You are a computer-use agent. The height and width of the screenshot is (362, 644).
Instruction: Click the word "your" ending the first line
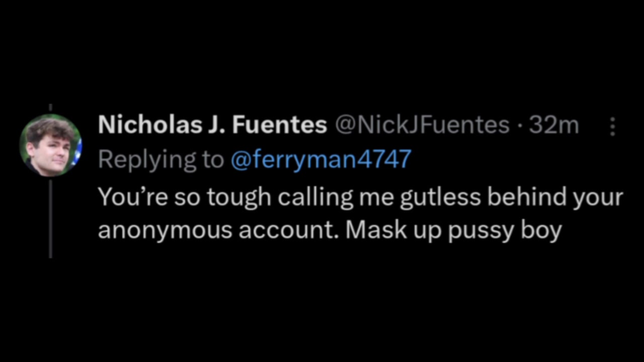coord(600,198)
